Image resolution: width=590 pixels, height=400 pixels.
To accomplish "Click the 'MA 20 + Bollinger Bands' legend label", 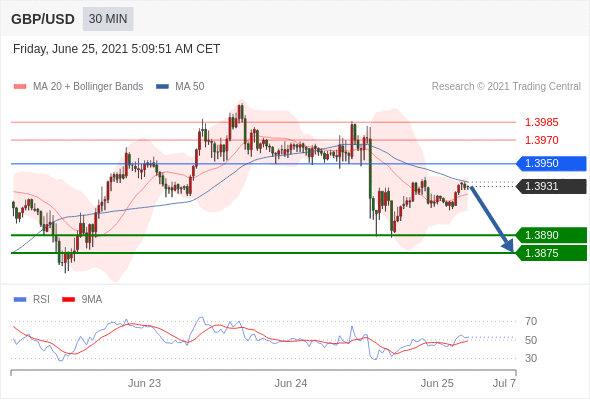I will point(88,87).
